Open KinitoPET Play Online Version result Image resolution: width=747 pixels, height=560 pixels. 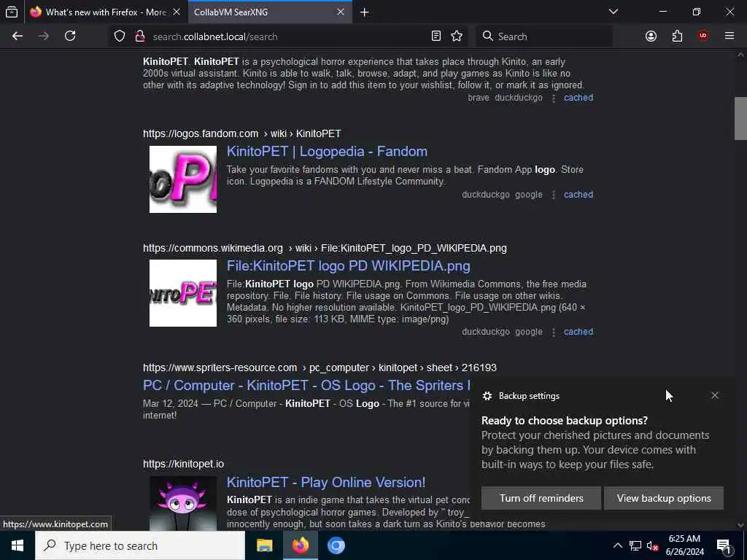point(326,482)
